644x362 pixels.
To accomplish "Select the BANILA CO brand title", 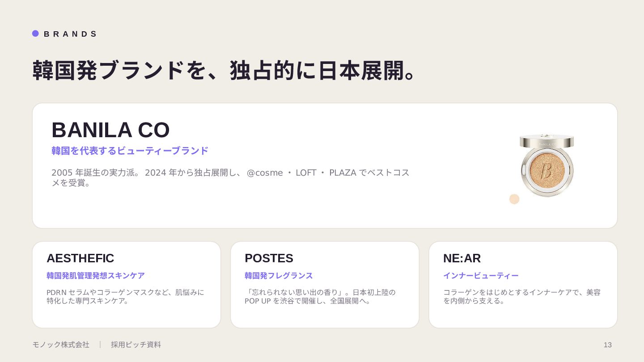I will (x=110, y=130).
